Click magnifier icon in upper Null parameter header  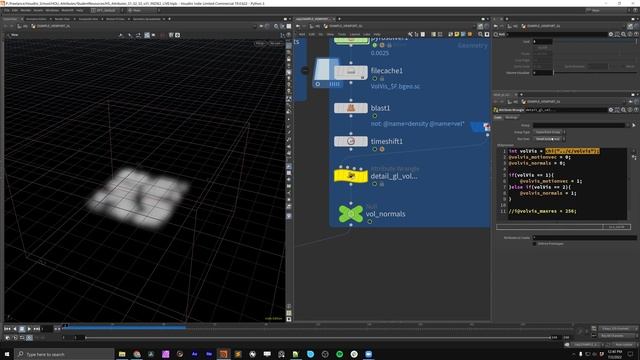623,35
